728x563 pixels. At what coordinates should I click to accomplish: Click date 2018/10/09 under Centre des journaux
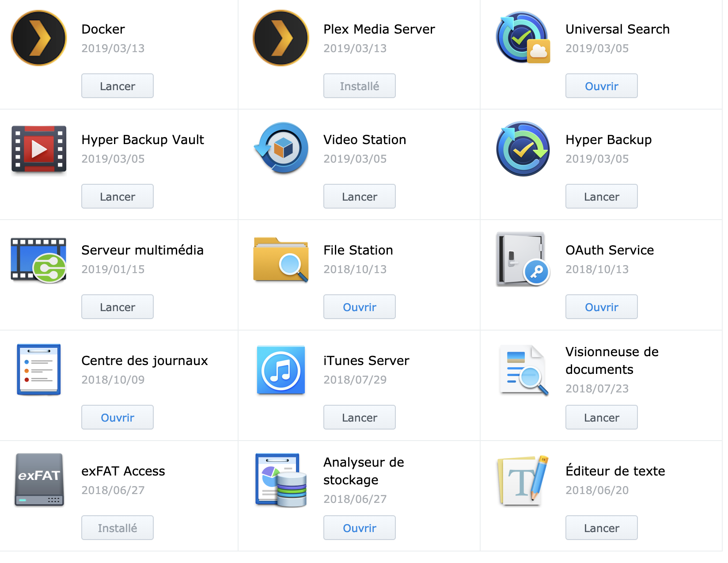click(113, 380)
